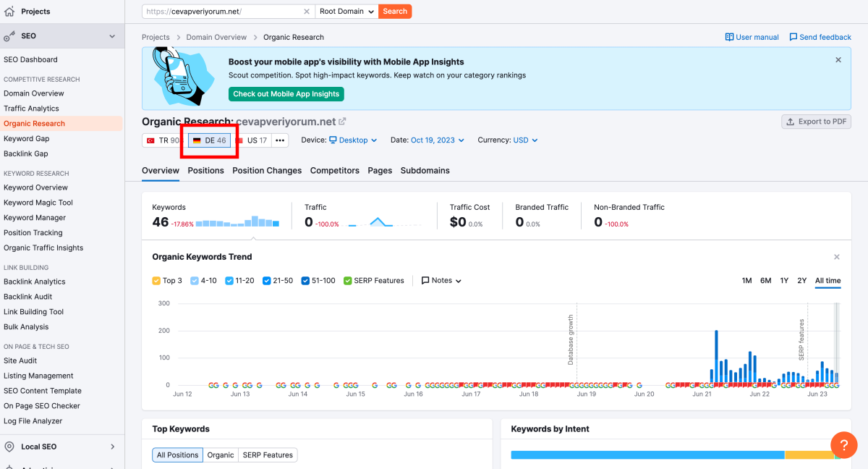This screenshot has height=469, width=868.
Task: Expand the Local SEO section arrow
Action: [x=112, y=447]
